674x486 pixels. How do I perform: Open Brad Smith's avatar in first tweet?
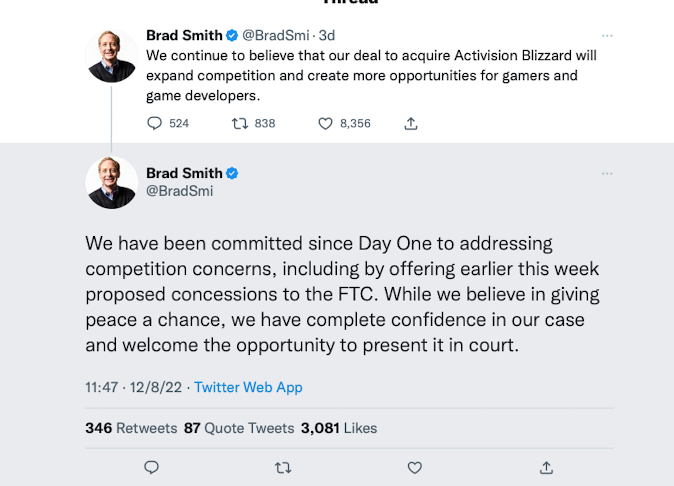(x=112, y=57)
